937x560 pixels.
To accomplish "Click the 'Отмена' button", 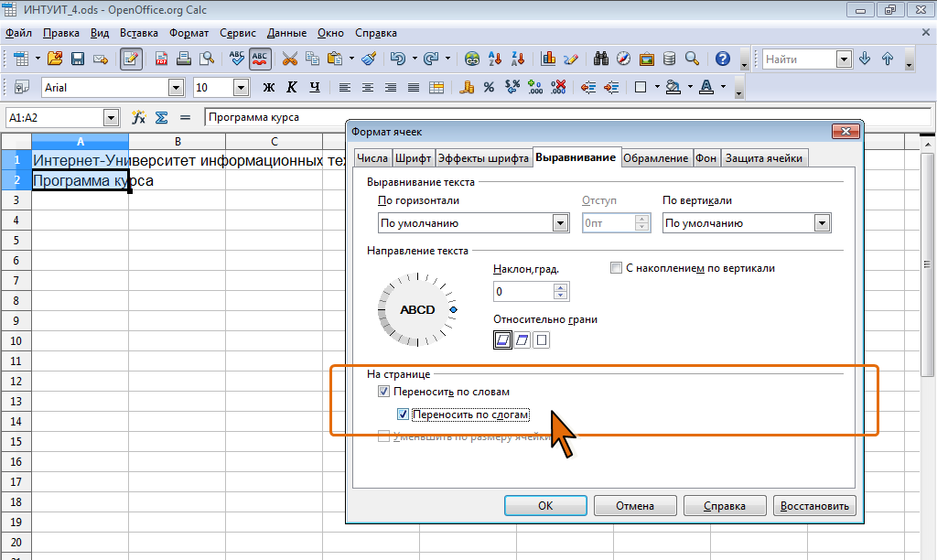I will click(x=635, y=506).
